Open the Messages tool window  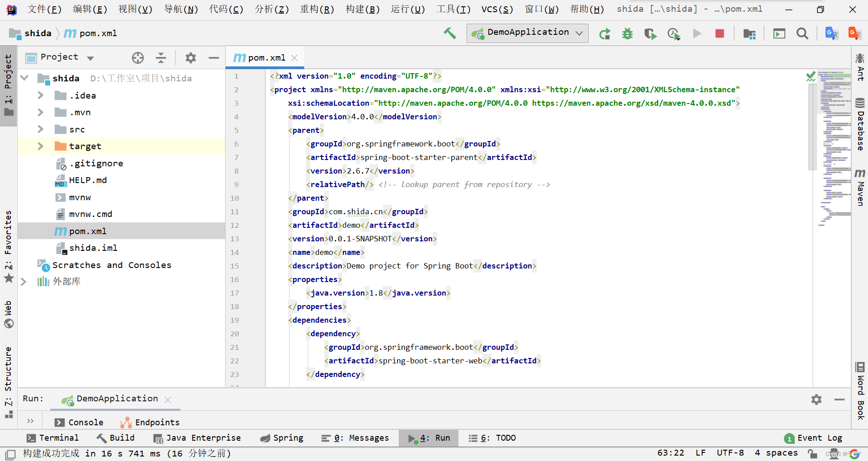(x=355, y=438)
